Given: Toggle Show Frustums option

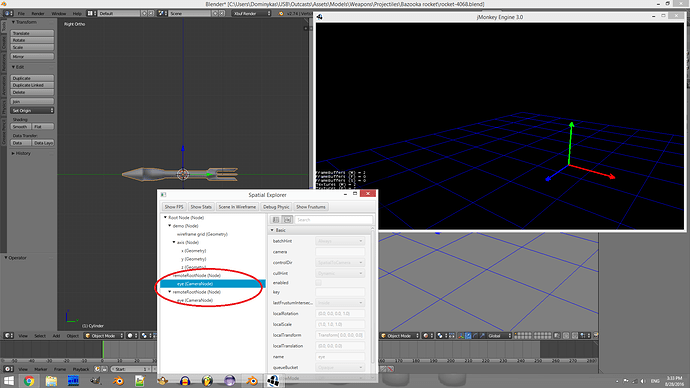Looking at the screenshot, I should (311, 207).
